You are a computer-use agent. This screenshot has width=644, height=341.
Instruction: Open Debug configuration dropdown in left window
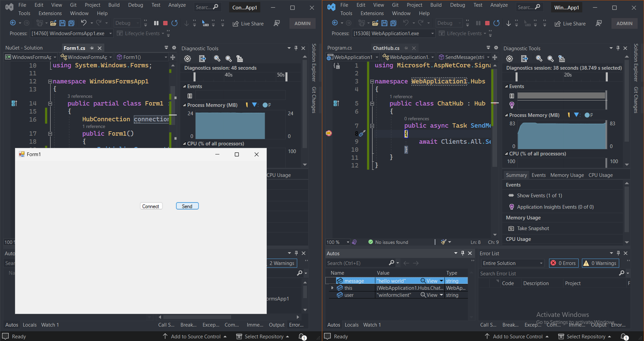127,23
